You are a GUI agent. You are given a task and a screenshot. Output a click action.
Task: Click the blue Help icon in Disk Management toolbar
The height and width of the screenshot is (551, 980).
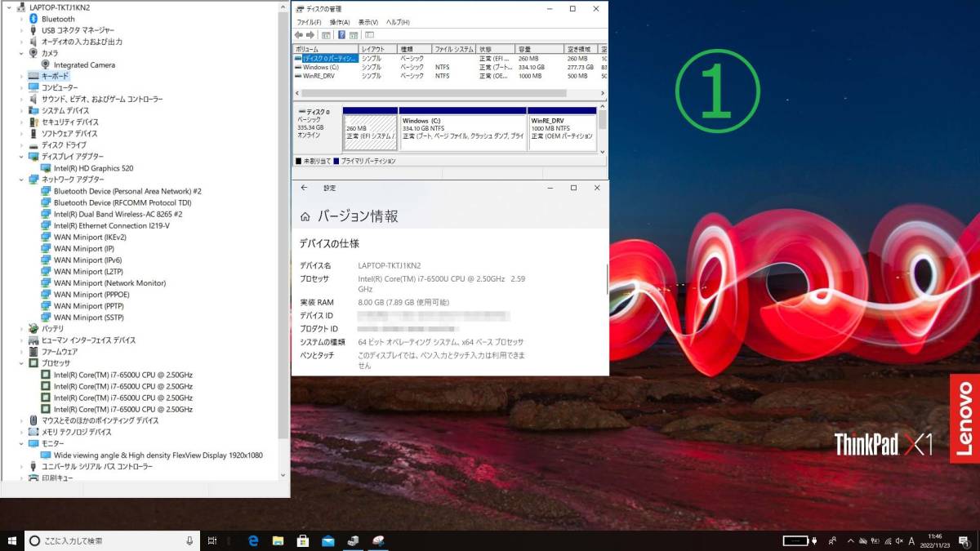click(x=342, y=35)
